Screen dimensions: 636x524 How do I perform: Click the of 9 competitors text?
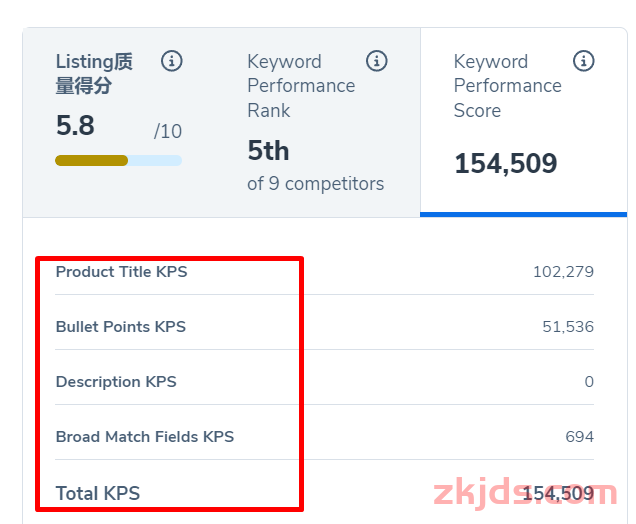(316, 184)
